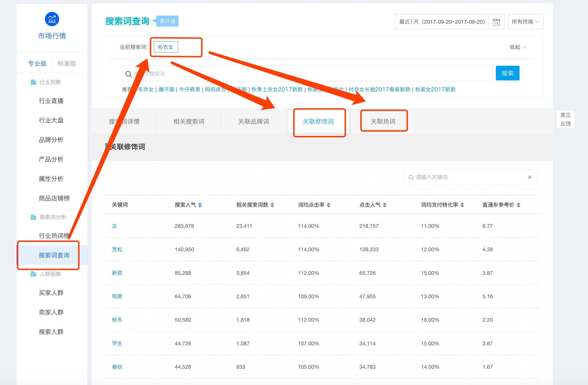The width and height of the screenshot is (588, 385).
Task: Click the 行业洞察 section icon
Action: point(33,82)
